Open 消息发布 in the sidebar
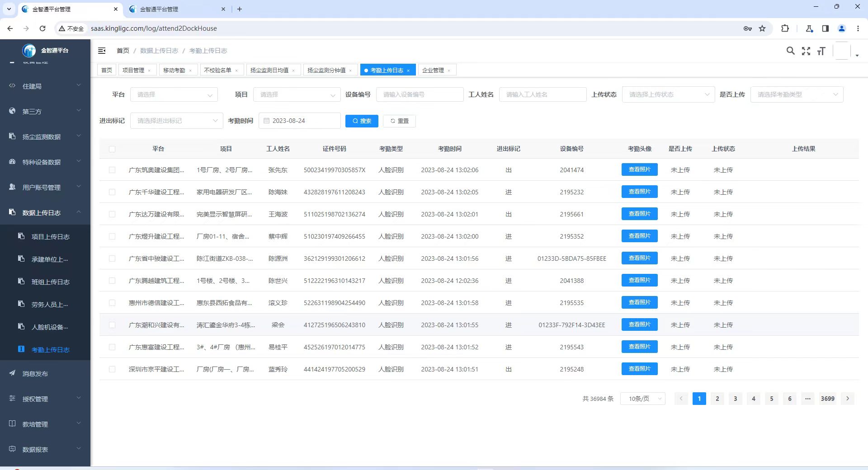This screenshot has width=868, height=470. coord(45,374)
